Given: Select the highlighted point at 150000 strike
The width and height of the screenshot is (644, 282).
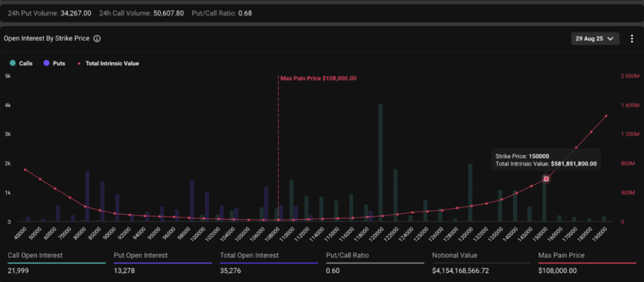Looking at the screenshot, I should tap(546, 179).
